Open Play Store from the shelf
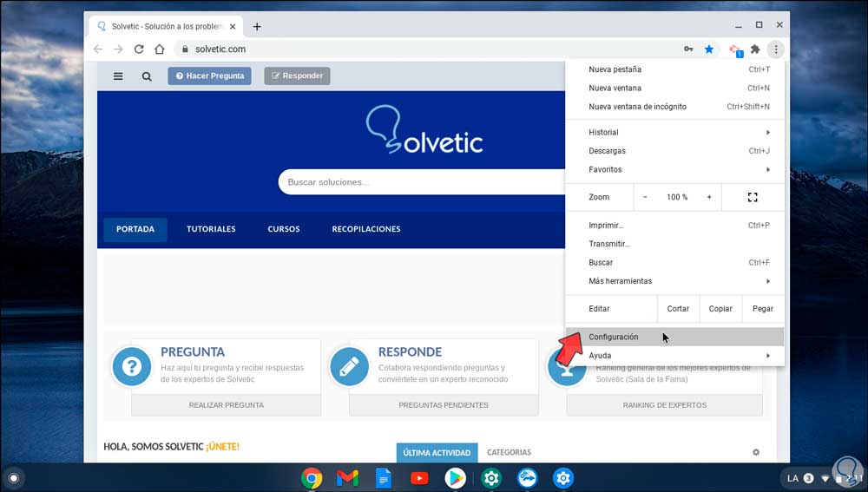The width and height of the screenshot is (868, 492). pos(455,477)
